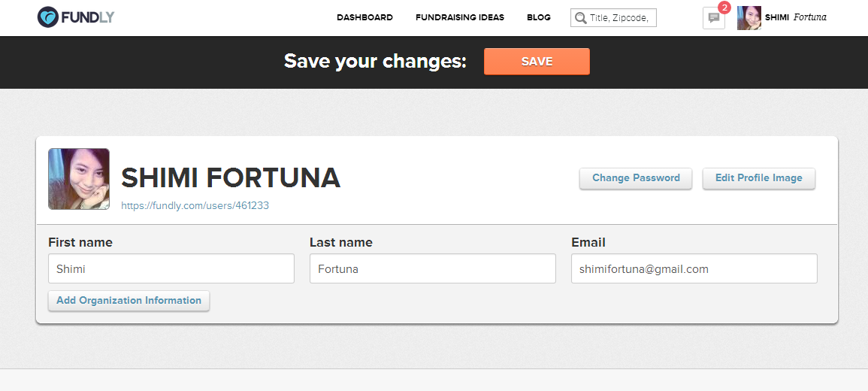Click the search magnifier icon
This screenshot has height=391, width=868.
pyautogui.click(x=580, y=18)
